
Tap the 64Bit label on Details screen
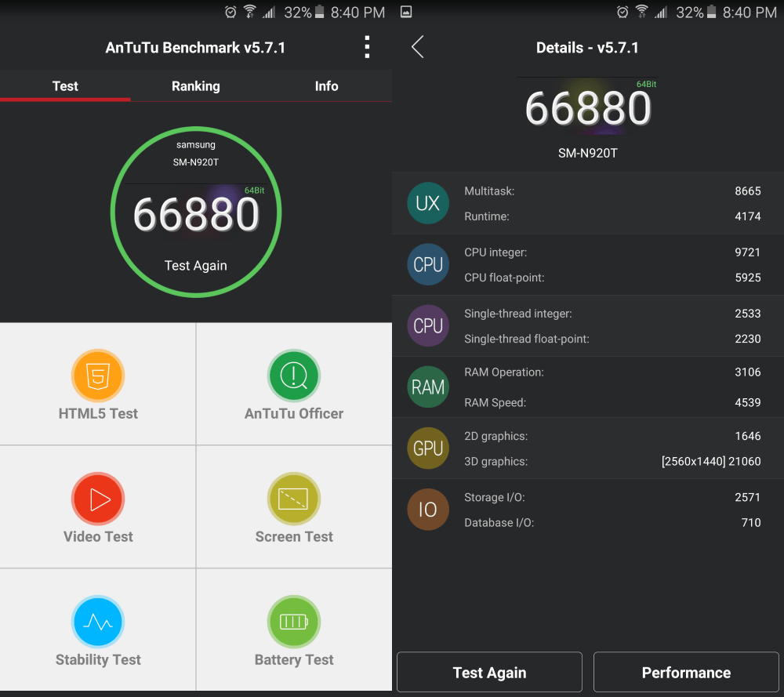646,84
